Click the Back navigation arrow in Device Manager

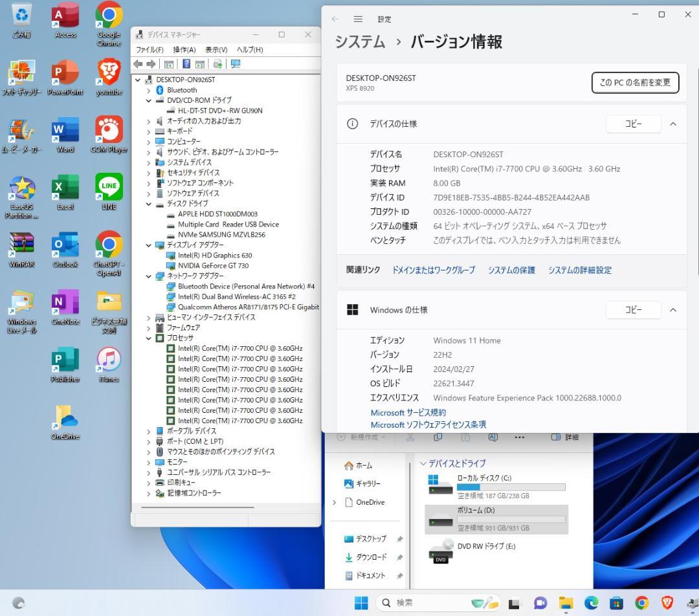click(139, 63)
